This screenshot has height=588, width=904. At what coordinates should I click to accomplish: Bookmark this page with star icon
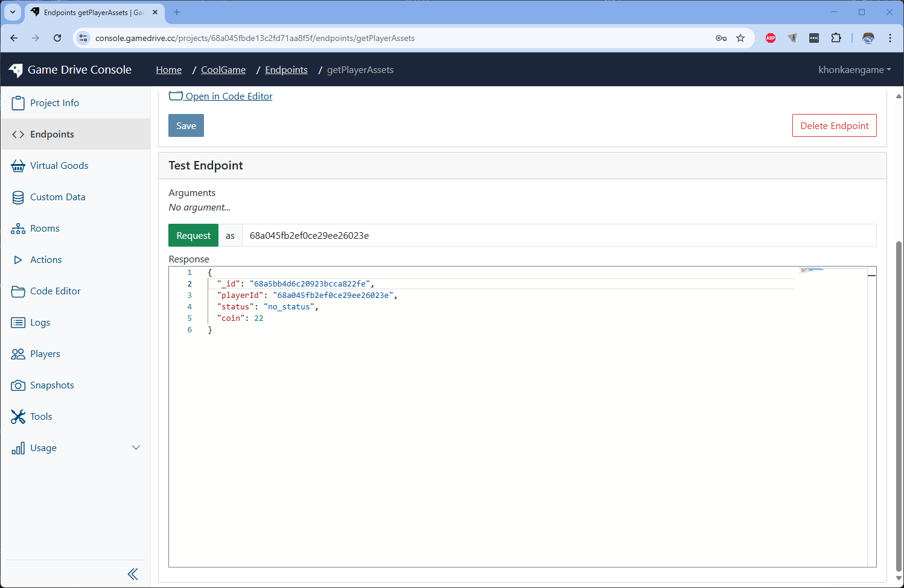[740, 38]
